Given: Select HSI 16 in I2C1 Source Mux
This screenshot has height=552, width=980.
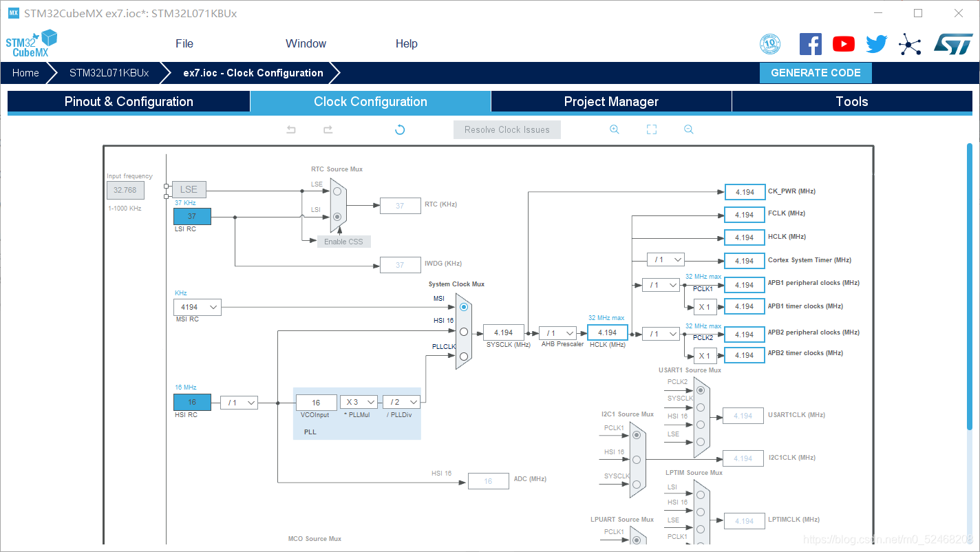Looking at the screenshot, I should (637, 459).
